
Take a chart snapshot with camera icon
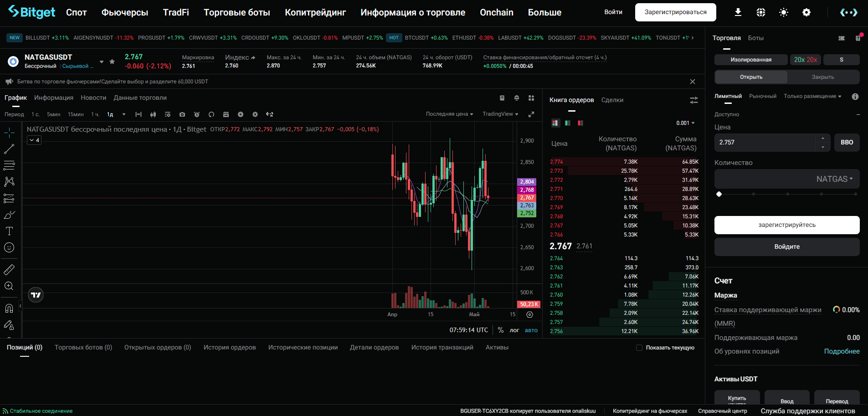[182, 114]
